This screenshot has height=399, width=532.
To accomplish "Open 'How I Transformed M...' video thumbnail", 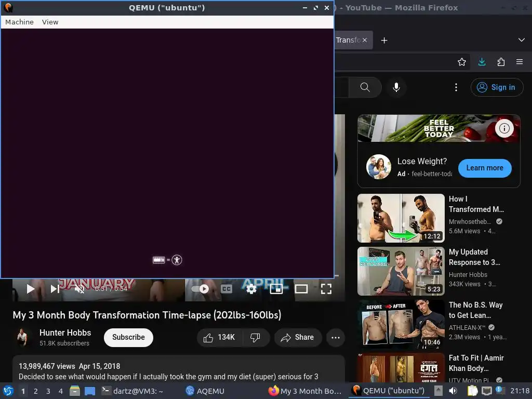I will pyautogui.click(x=401, y=218).
